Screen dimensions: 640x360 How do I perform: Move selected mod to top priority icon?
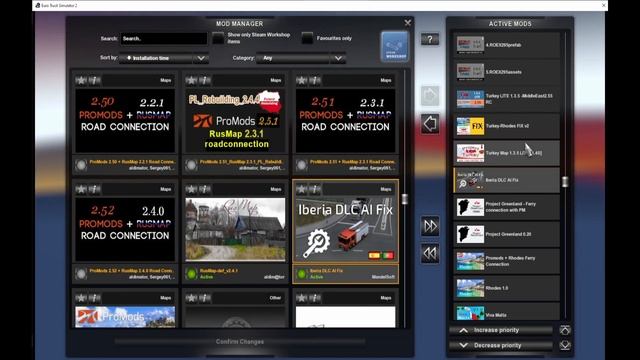pos(565,330)
